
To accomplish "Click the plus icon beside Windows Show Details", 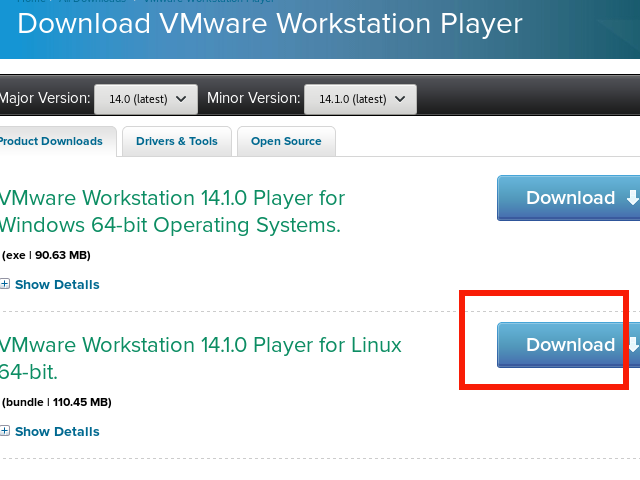I will coord(5,285).
